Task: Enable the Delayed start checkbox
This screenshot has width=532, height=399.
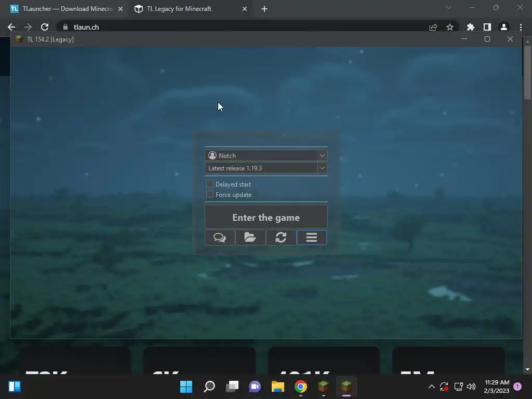Action: [x=210, y=184]
